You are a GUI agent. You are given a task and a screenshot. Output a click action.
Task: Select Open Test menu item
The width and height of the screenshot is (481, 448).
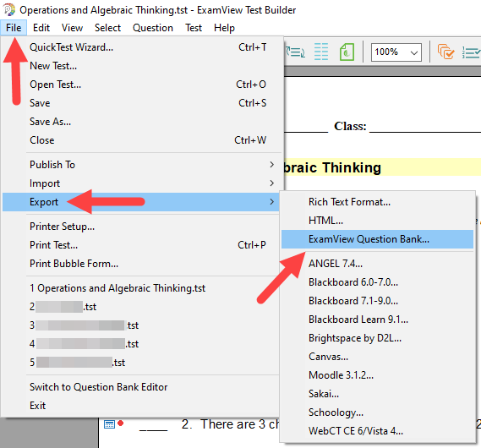point(142,85)
